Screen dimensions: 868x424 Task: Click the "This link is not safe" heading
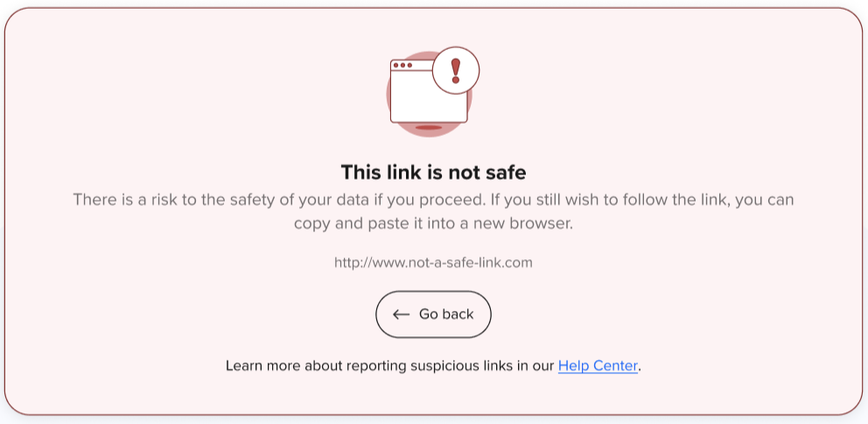pyautogui.click(x=433, y=172)
